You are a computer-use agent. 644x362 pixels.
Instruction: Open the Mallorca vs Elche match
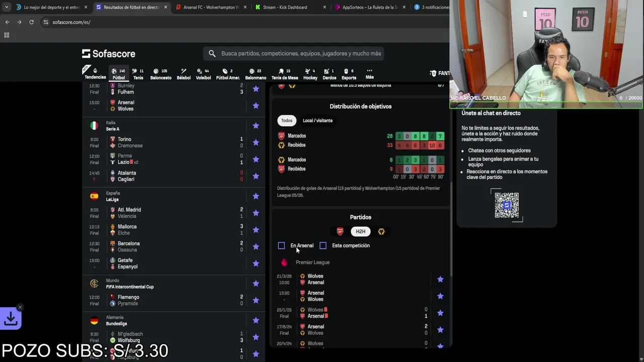click(x=174, y=230)
